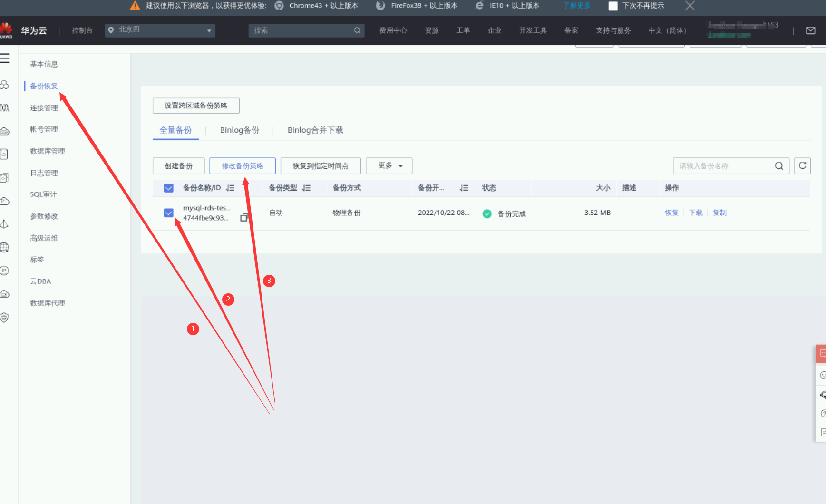Click the 下载 link in the backup row
Screen dimensions: 826x504
click(x=696, y=213)
